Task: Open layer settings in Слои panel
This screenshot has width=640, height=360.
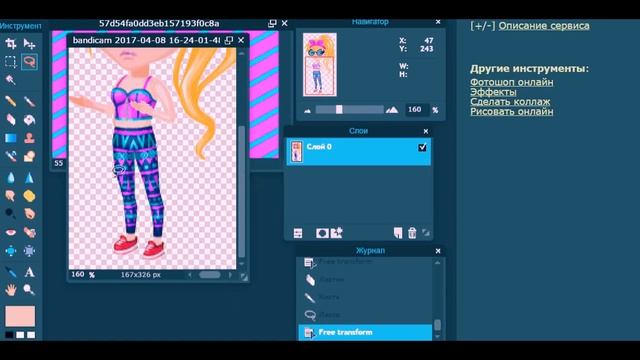Action: click(298, 233)
